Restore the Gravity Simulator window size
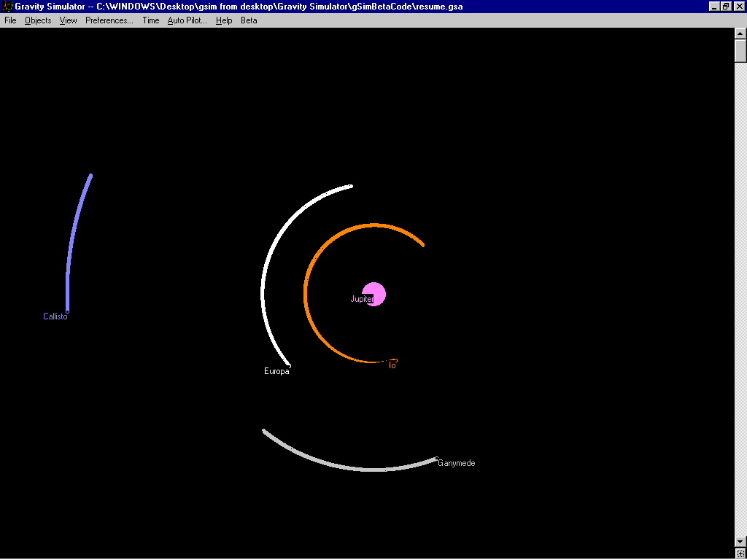 [726, 7]
